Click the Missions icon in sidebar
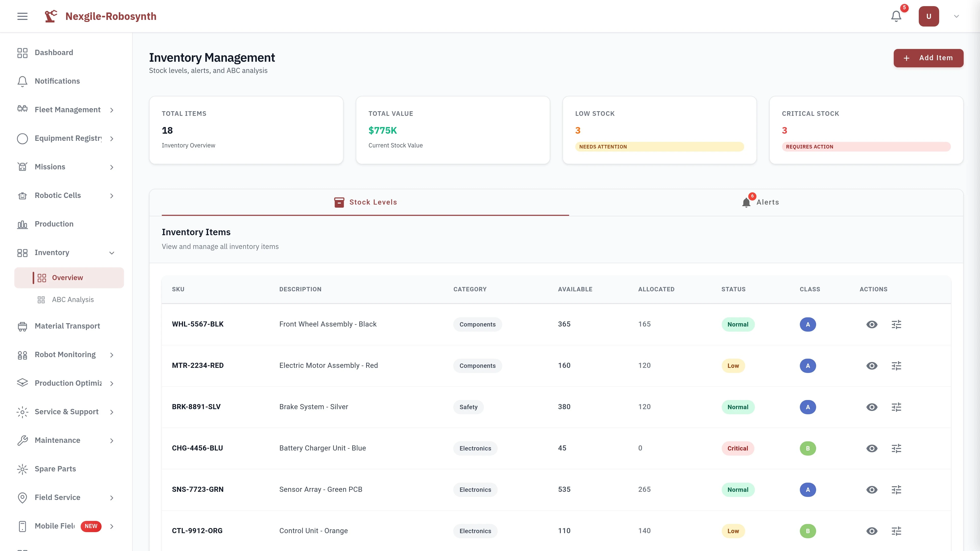Viewport: 980px width, 551px height. (22, 167)
